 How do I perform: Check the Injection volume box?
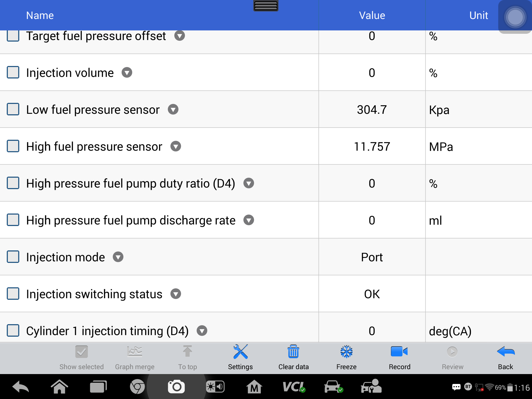[x=13, y=72]
